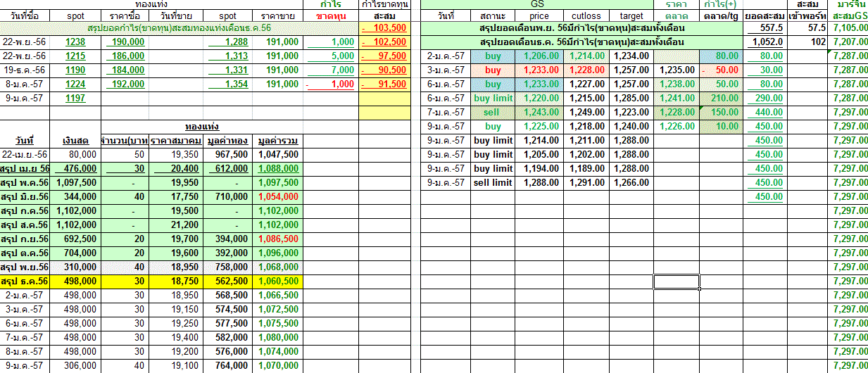This screenshot has width=868, height=373.
Task: Select the 'target' column header
Action: 631,15
